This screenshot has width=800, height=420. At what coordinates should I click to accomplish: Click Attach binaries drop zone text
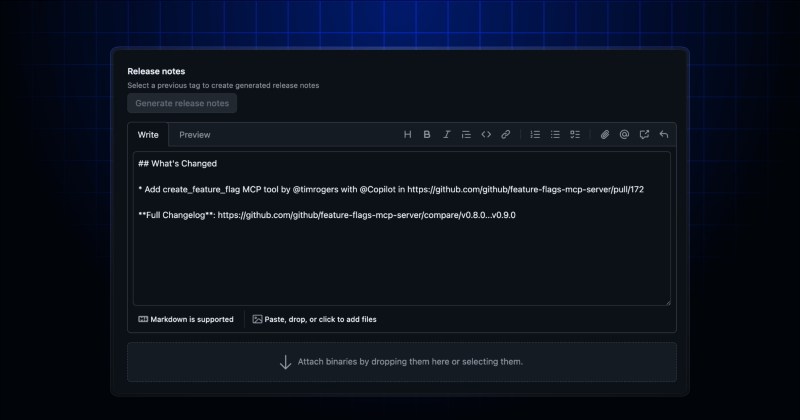pyautogui.click(x=410, y=362)
